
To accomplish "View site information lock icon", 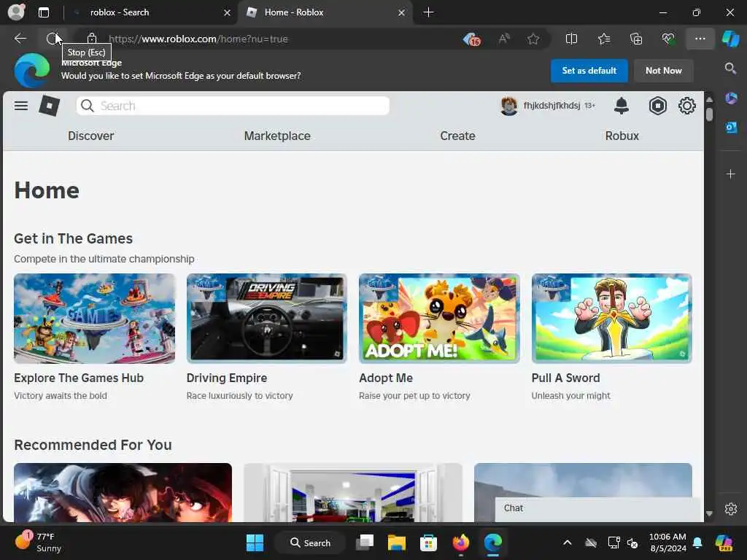I will coord(91,39).
